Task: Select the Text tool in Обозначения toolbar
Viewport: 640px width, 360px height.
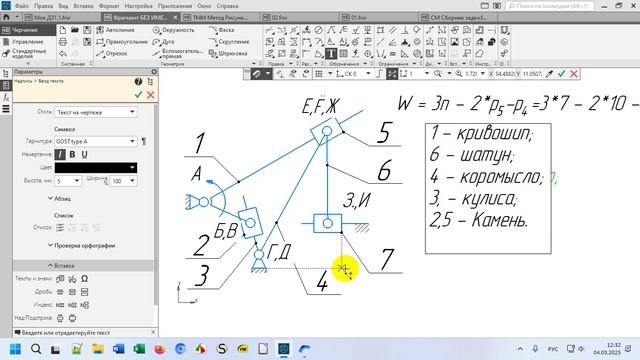Action: click(x=331, y=53)
